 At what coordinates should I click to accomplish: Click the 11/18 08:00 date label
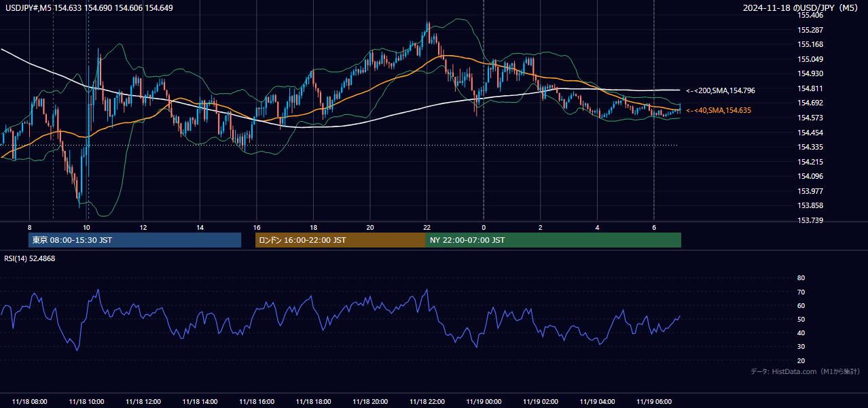click(x=29, y=402)
